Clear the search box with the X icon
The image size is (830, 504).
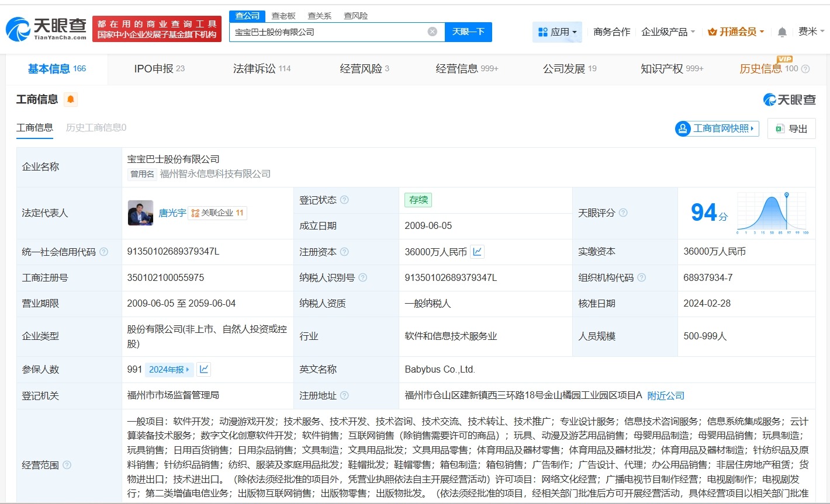pyautogui.click(x=432, y=32)
